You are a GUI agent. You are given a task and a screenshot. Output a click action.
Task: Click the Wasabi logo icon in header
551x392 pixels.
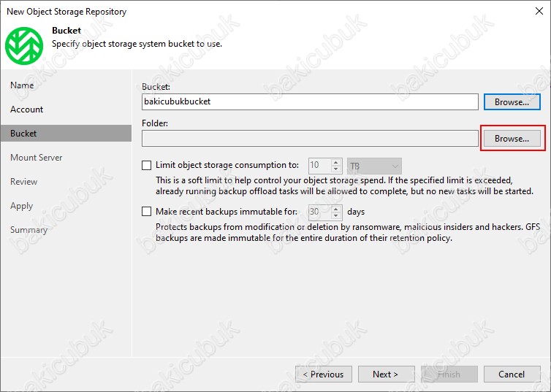tap(24, 46)
